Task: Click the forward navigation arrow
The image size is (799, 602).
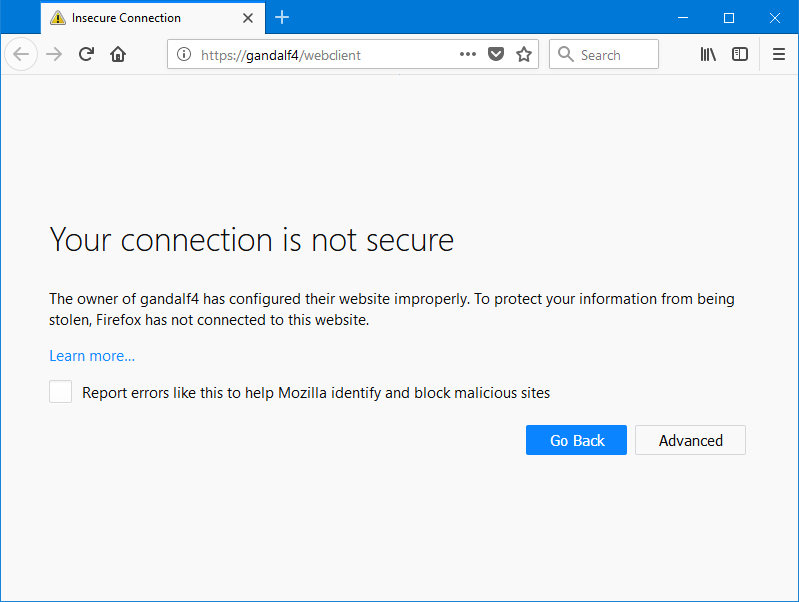Action: point(54,54)
